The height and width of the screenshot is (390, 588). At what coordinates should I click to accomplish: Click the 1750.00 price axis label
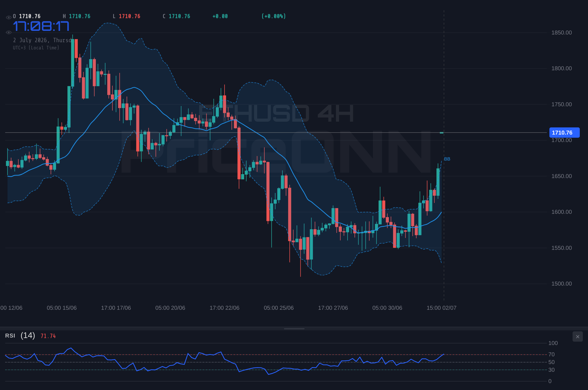[x=562, y=104]
